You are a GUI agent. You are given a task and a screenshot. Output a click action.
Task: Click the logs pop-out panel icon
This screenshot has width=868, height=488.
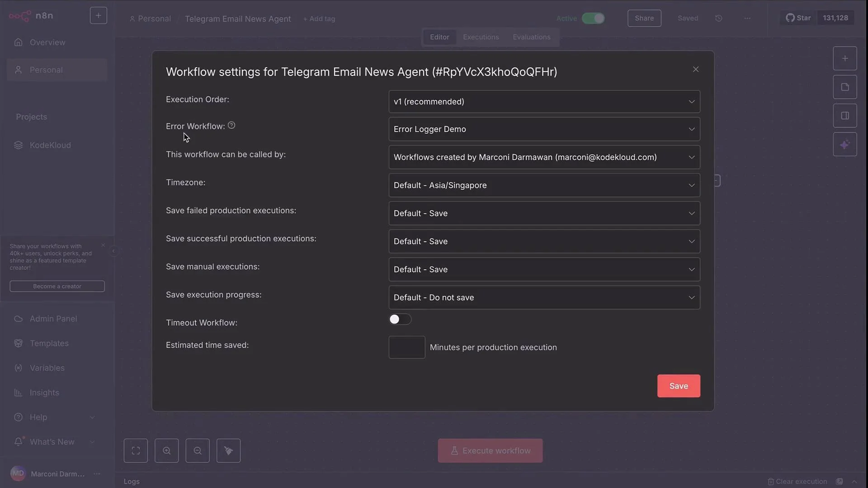point(840,482)
